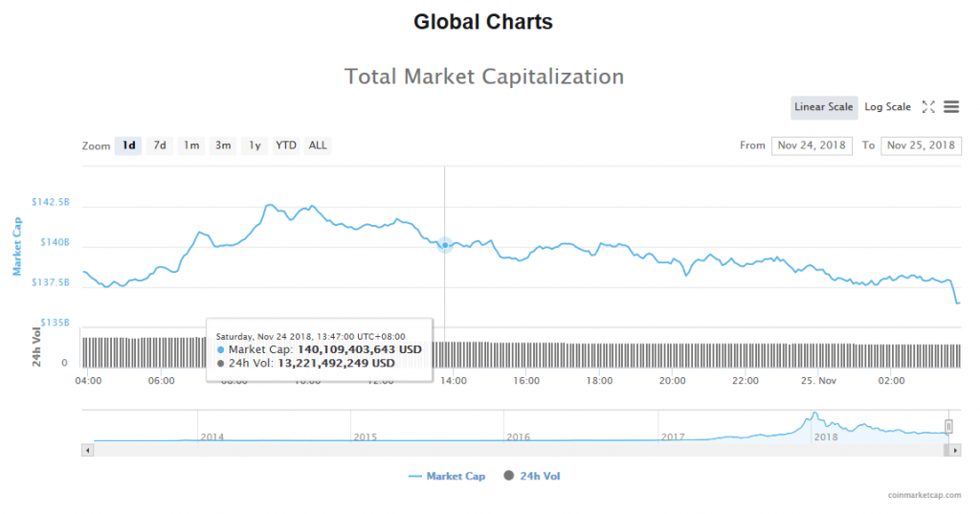
Task: Switch to Linear Scale
Action: point(823,107)
